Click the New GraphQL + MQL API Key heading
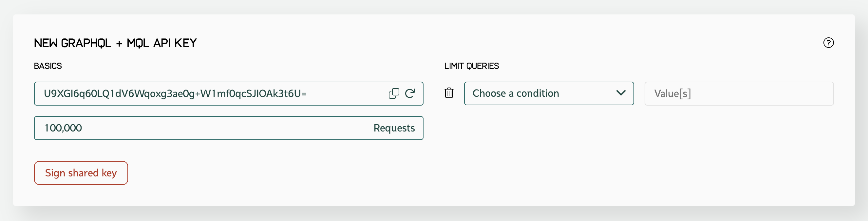The image size is (868, 221). pos(115,43)
